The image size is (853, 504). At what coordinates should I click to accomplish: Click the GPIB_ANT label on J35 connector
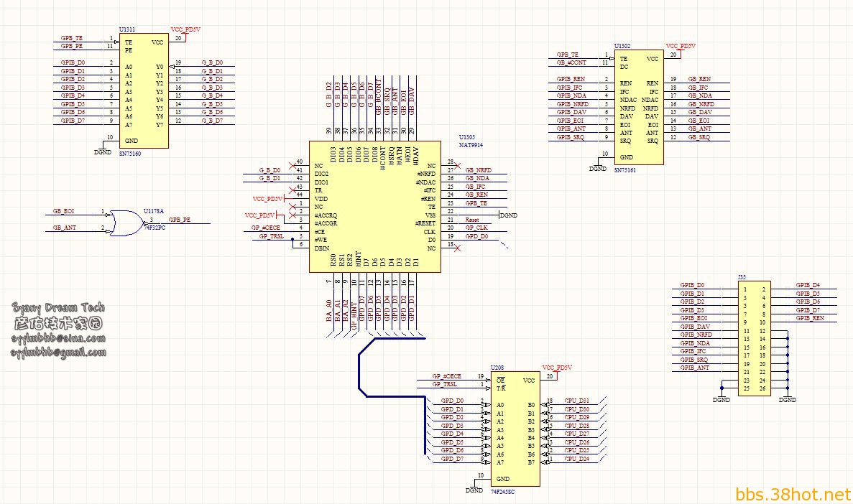point(695,368)
